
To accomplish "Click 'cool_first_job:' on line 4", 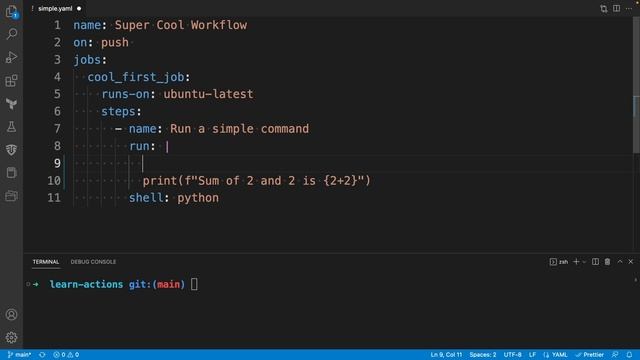I will click(x=139, y=77).
